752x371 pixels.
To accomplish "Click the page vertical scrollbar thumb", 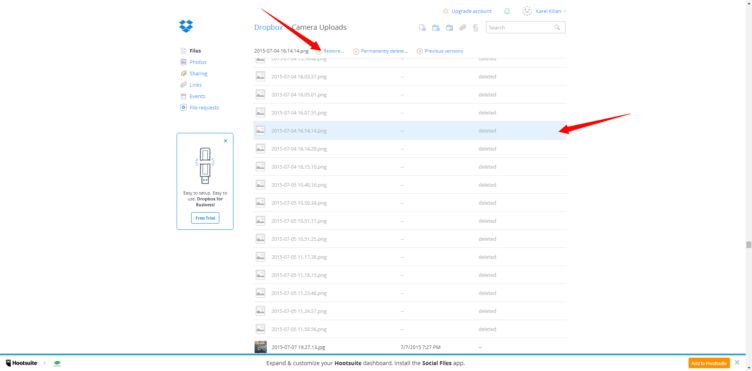I will coord(748,244).
